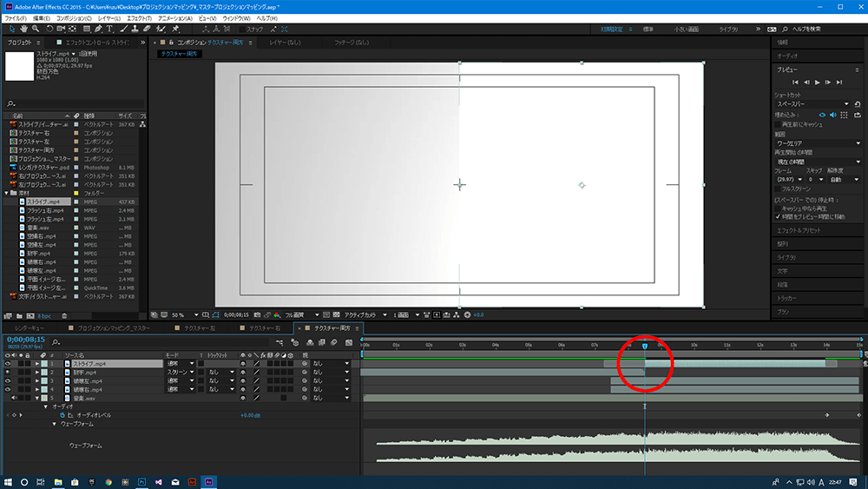
Task: Hide the ストライプ.mp4 layer via eye icon
Action: pos(9,364)
